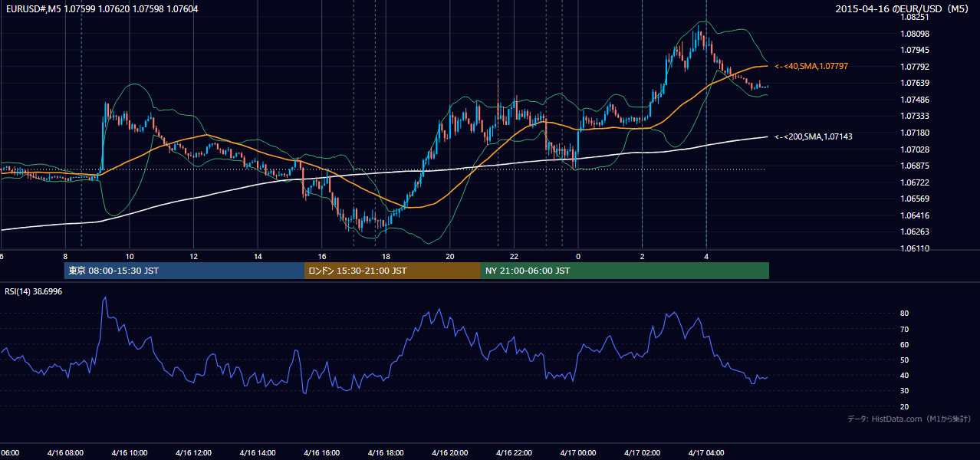Click hour tick 16 on chart time axis

point(322,257)
